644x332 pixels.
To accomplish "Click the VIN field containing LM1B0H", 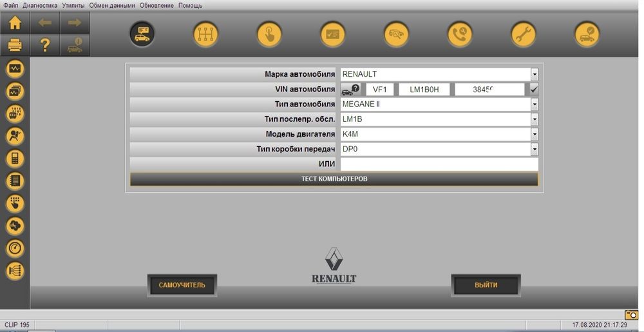I will coord(424,90).
